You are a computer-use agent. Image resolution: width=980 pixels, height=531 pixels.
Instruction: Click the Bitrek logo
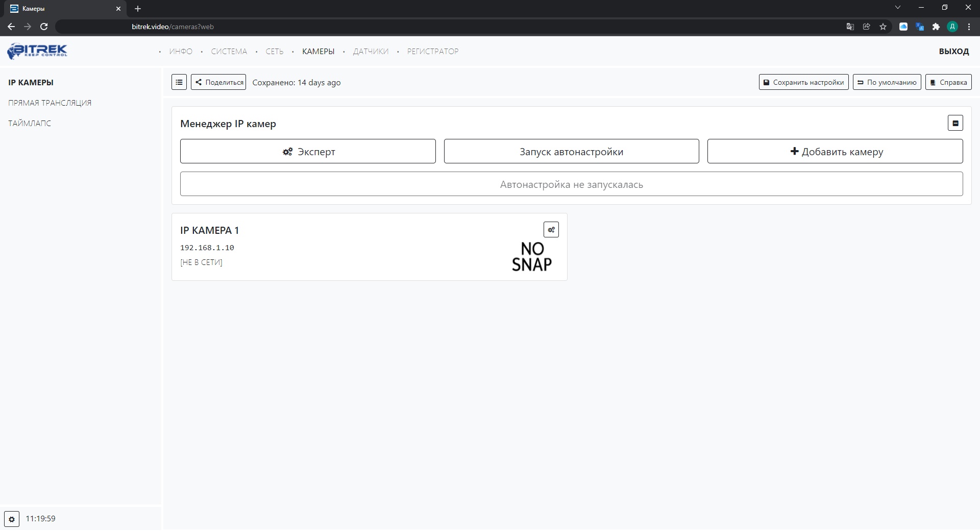(x=37, y=51)
